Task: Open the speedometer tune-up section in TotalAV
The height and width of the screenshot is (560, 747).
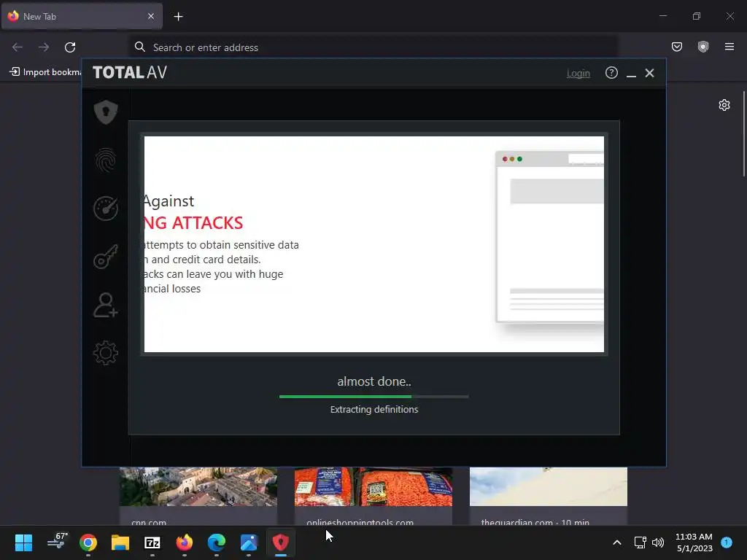Action: pyautogui.click(x=105, y=208)
